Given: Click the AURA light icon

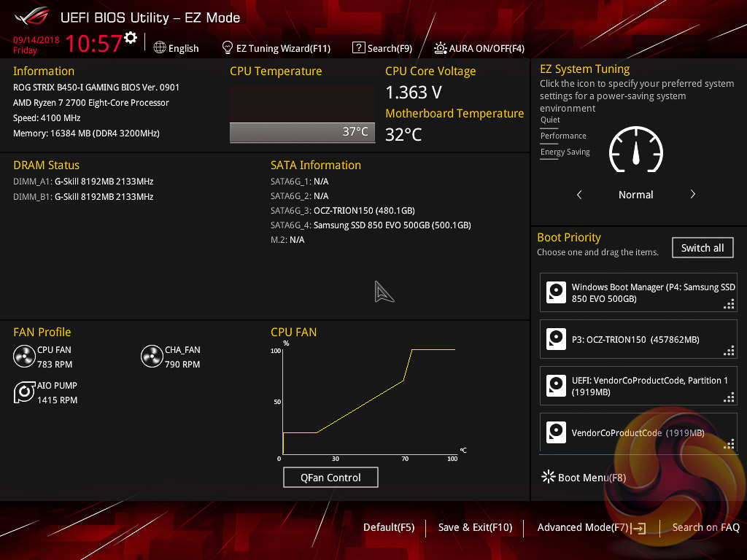Looking at the screenshot, I should [x=440, y=48].
